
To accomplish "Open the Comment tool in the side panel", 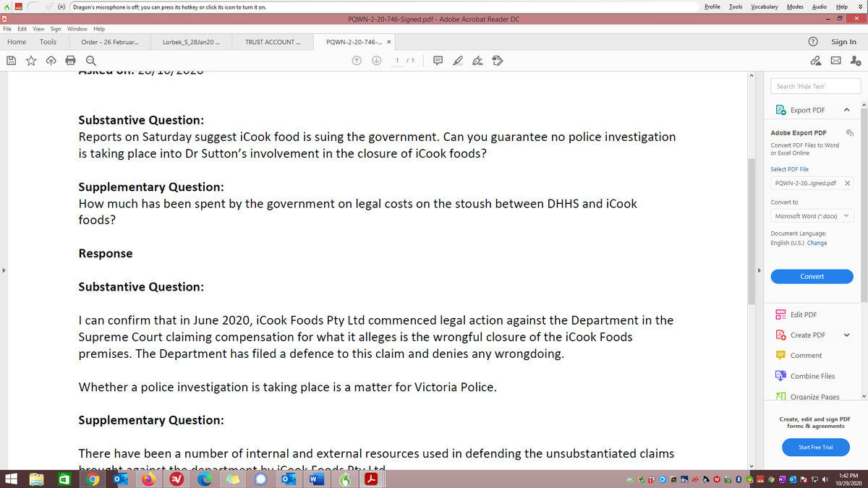I will [x=806, y=355].
